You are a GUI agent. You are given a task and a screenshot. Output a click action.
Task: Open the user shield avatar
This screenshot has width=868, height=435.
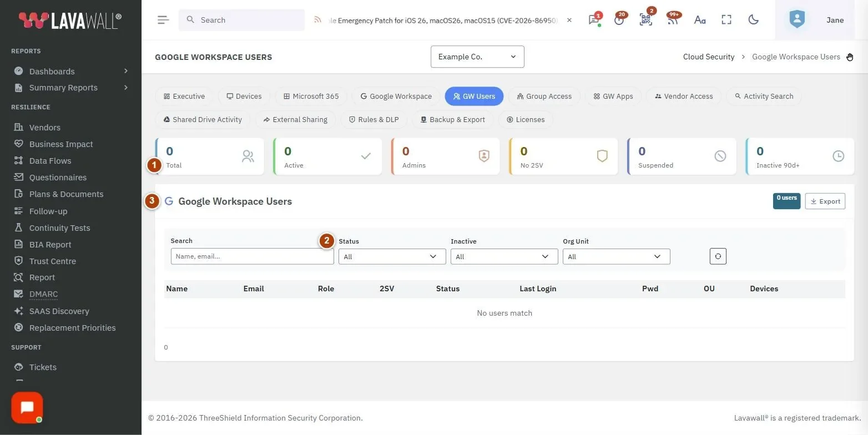(x=797, y=20)
